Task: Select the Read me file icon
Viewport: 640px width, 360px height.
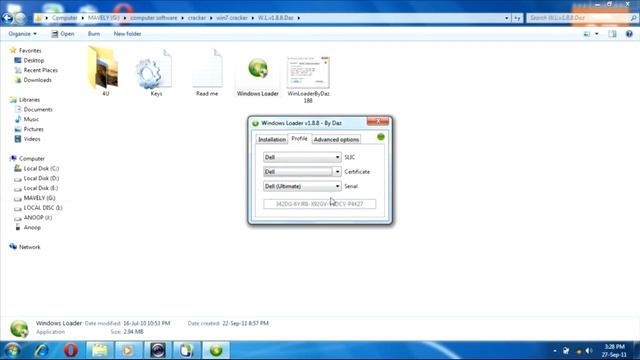Action: (207, 69)
